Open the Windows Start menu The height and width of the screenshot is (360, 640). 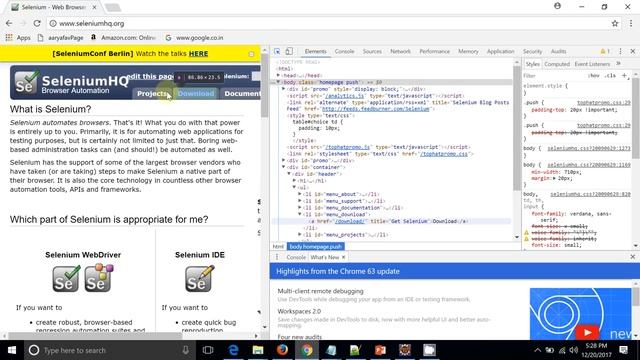tap(11, 350)
